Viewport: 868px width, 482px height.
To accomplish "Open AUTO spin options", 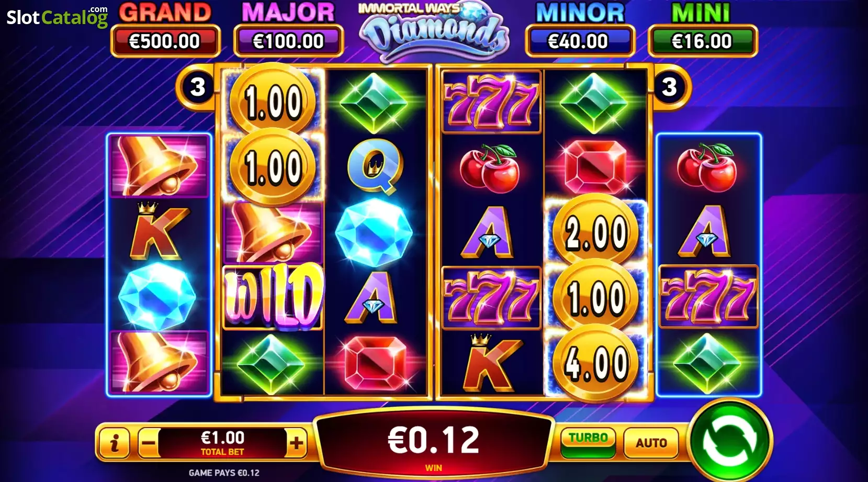I will pyautogui.click(x=651, y=443).
